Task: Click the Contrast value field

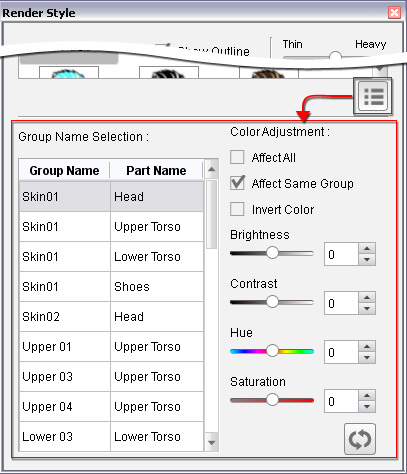Action: (x=341, y=303)
